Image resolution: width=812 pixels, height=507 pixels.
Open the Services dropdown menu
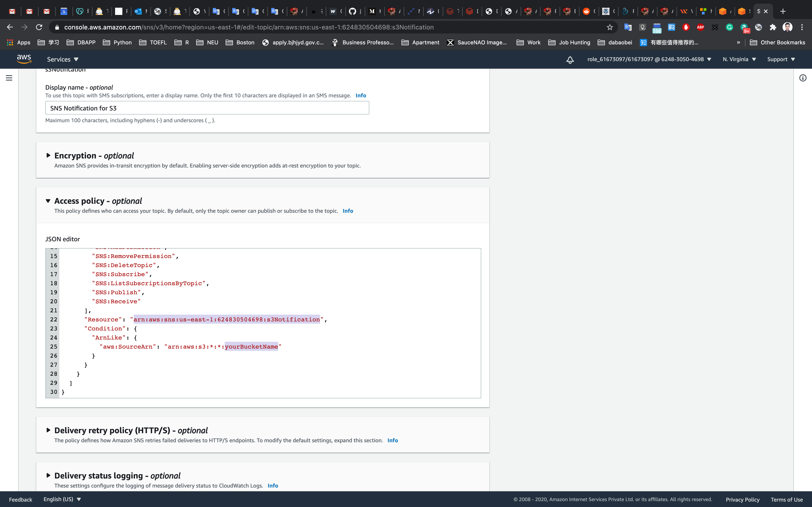[x=62, y=59]
